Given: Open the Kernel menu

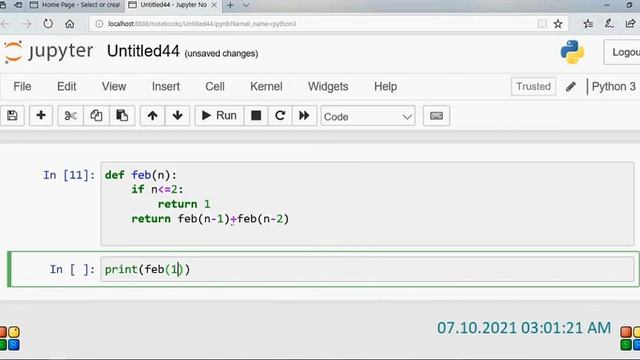Looking at the screenshot, I should pyautogui.click(x=266, y=87).
